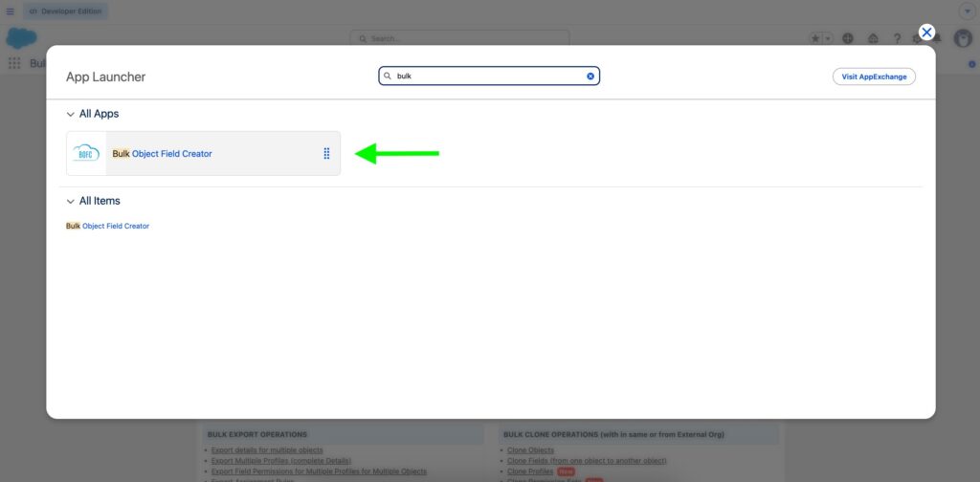The width and height of the screenshot is (980, 482).
Task: Open Bulk Object Field Creator link under All Items
Action: (x=107, y=226)
